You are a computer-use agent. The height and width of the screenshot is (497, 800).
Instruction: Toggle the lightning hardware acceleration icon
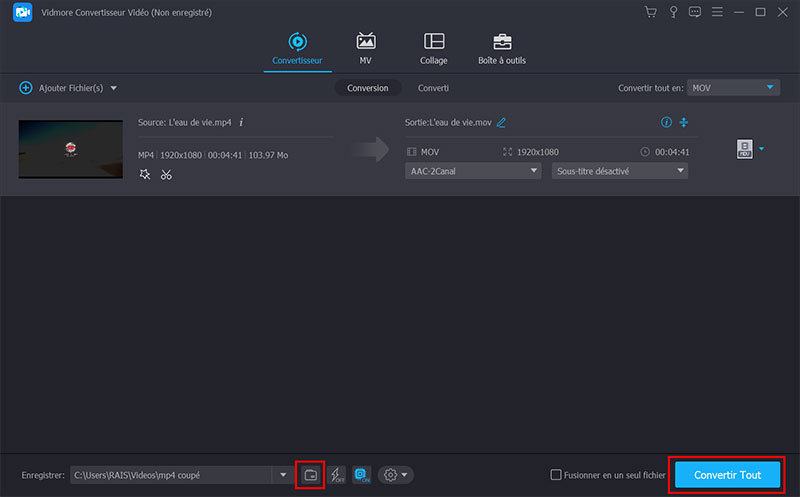[337, 474]
